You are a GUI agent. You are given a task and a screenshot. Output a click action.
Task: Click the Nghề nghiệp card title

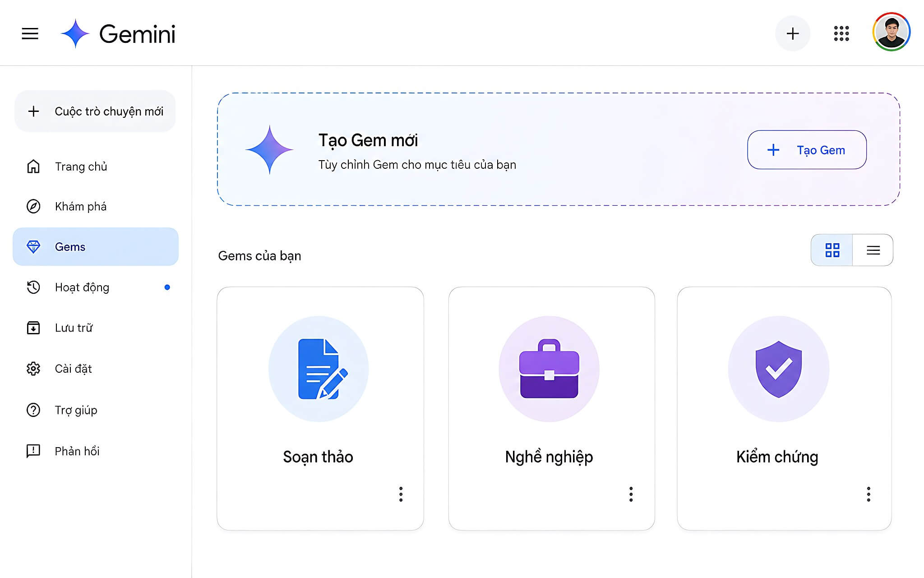coord(549,457)
